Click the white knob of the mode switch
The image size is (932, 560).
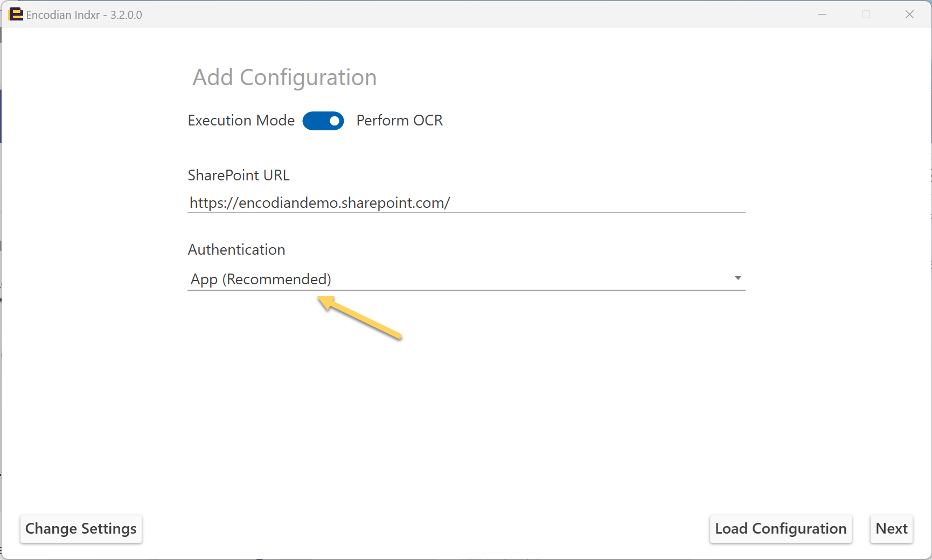coord(335,121)
